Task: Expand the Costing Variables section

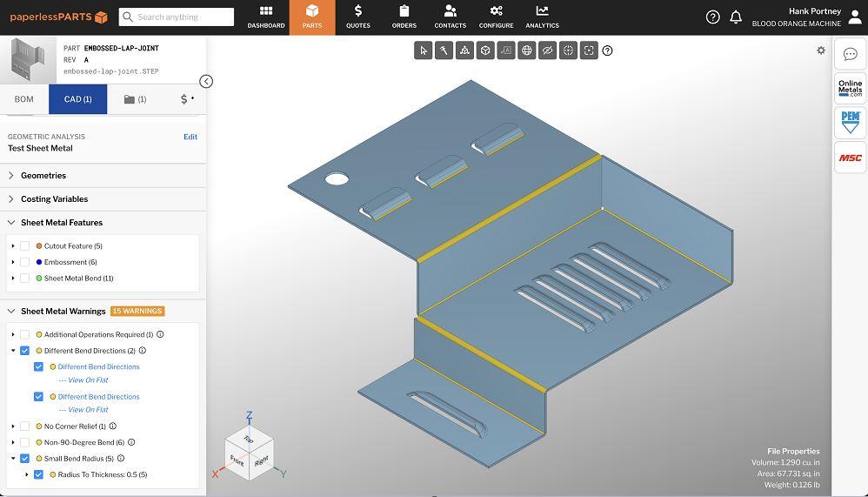Action: tap(103, 199)
